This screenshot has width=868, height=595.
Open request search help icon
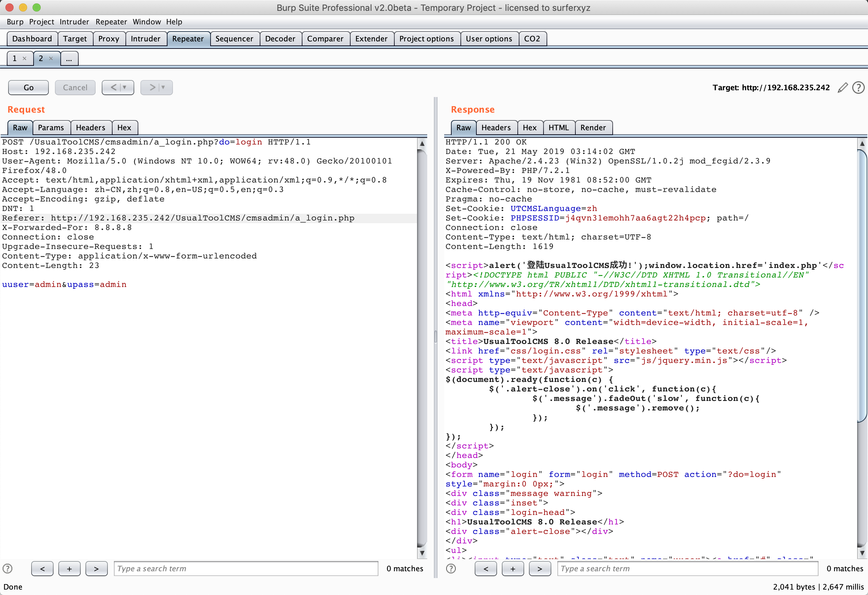coord(7,569)
